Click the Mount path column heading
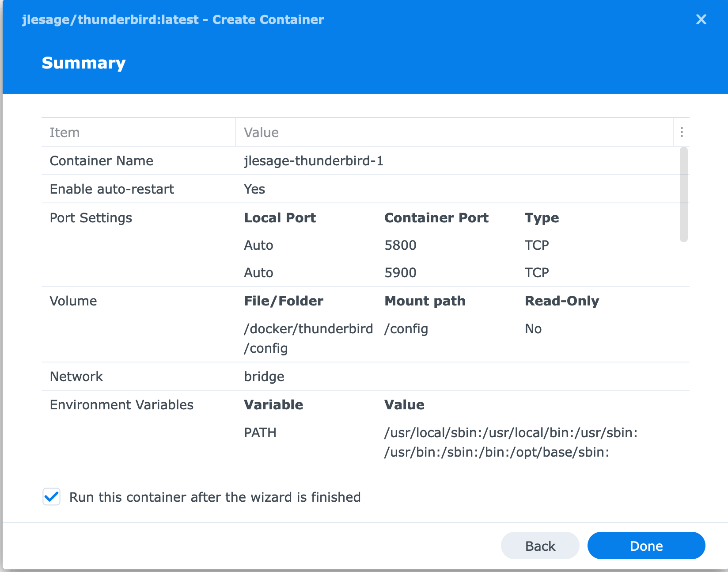The width and height of the screenshot is (728, 572). (x=425, y=301)
